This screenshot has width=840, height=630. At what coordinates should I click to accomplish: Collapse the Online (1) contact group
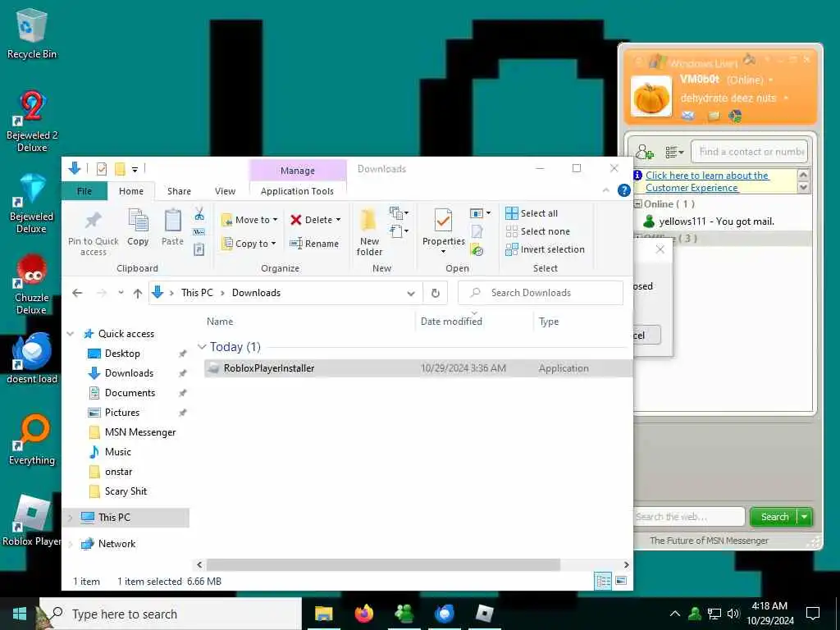click(x=638, y=204)
